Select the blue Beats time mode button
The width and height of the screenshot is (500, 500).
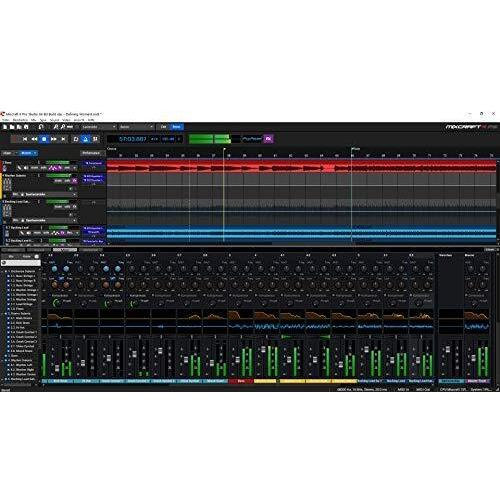tap(176, 127)
